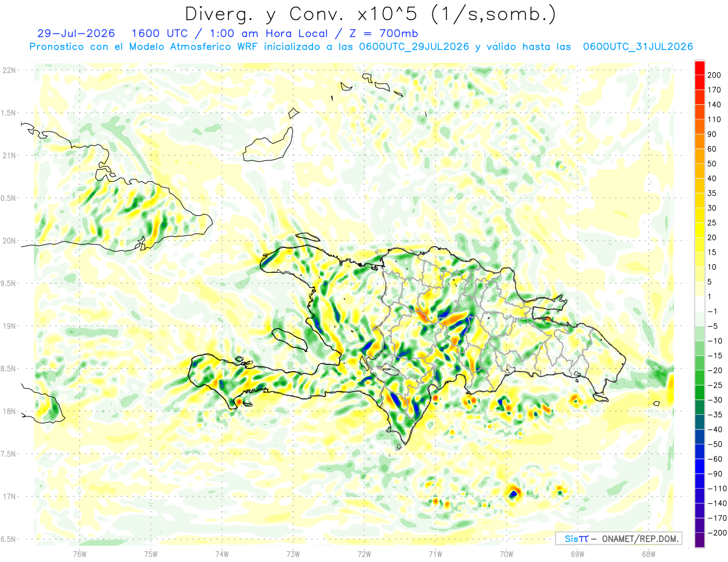Click the '69W' longitude label
This screenshot has width=728, height=562.
(x=578, y=553)
